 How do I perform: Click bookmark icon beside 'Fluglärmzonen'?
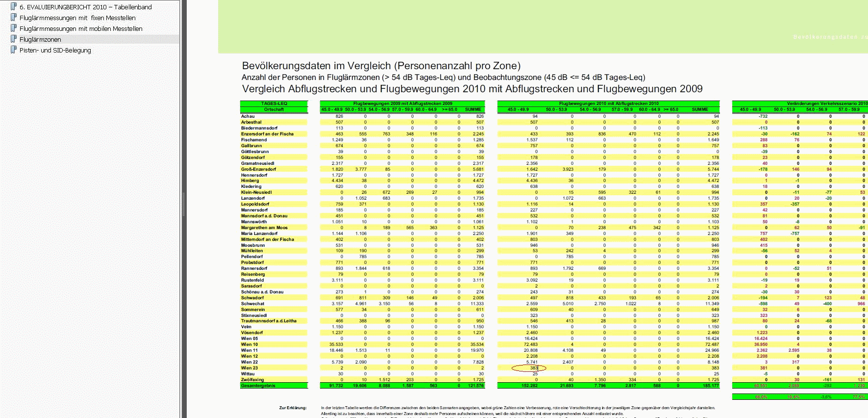pyautogui.click(x=14, y=39)
